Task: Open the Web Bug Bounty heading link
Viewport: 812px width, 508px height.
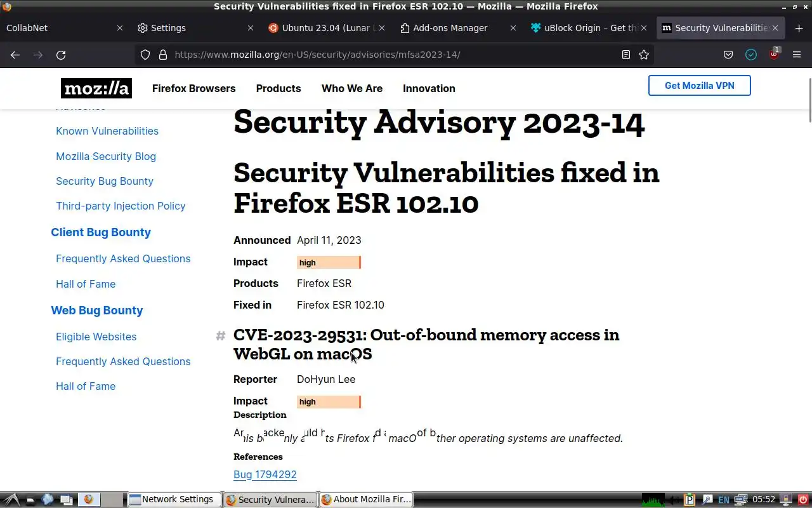Action: click(x=97, y=311)
